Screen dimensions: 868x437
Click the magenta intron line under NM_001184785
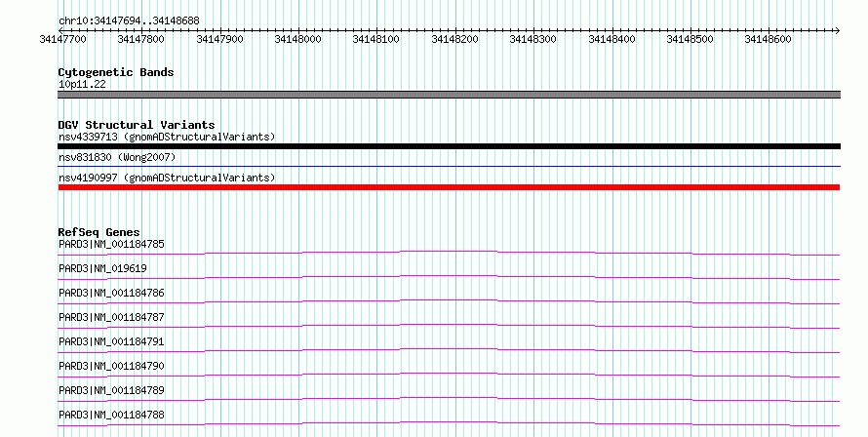point(449,252)
